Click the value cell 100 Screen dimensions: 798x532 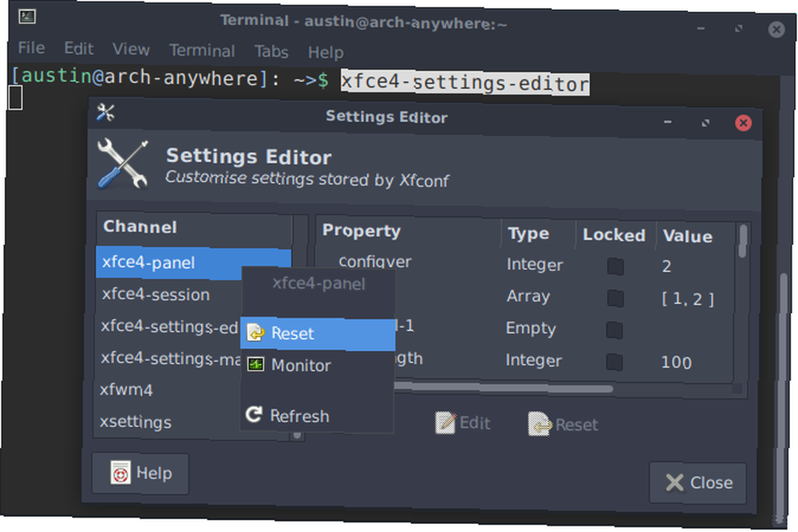677,363
